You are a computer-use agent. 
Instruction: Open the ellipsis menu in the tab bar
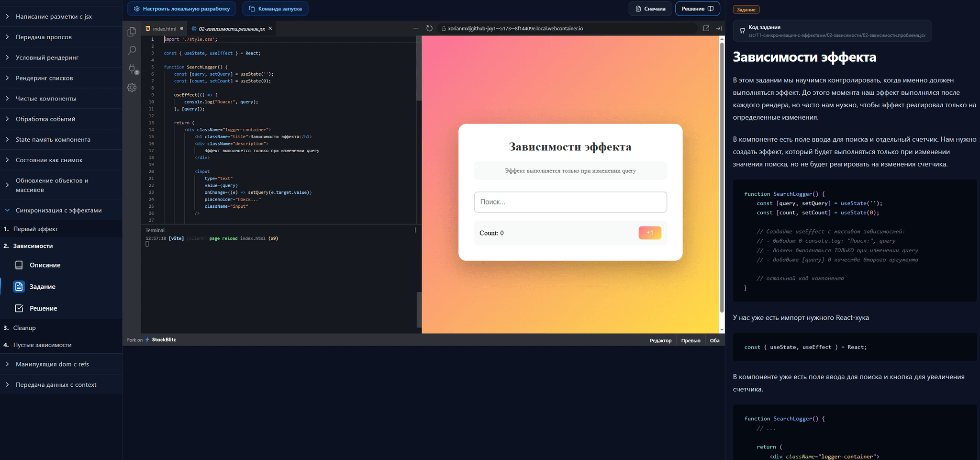(416, 28)
